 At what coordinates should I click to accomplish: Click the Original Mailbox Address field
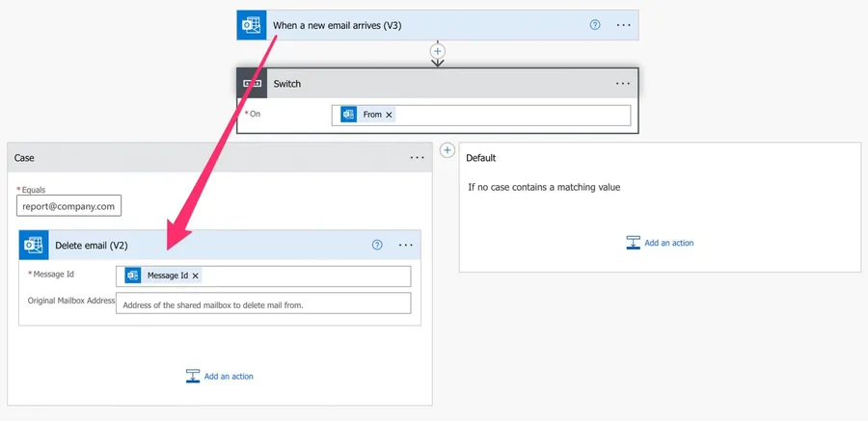point(262,303)
